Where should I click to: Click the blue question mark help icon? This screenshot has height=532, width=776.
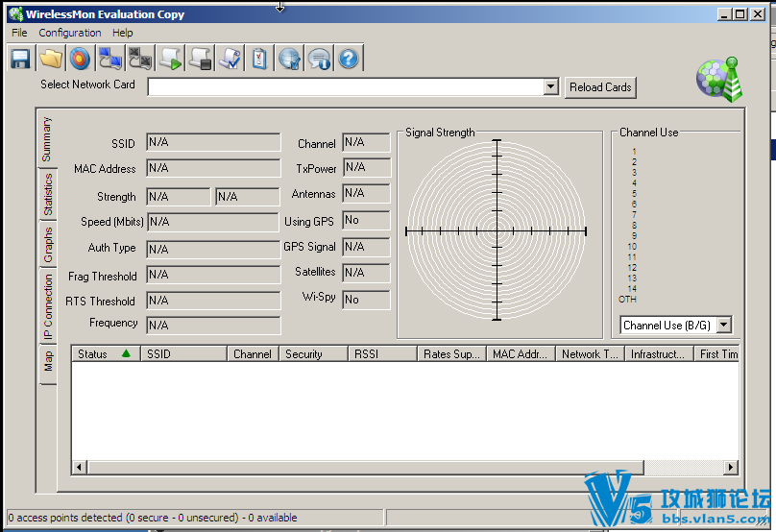[349, 59]
